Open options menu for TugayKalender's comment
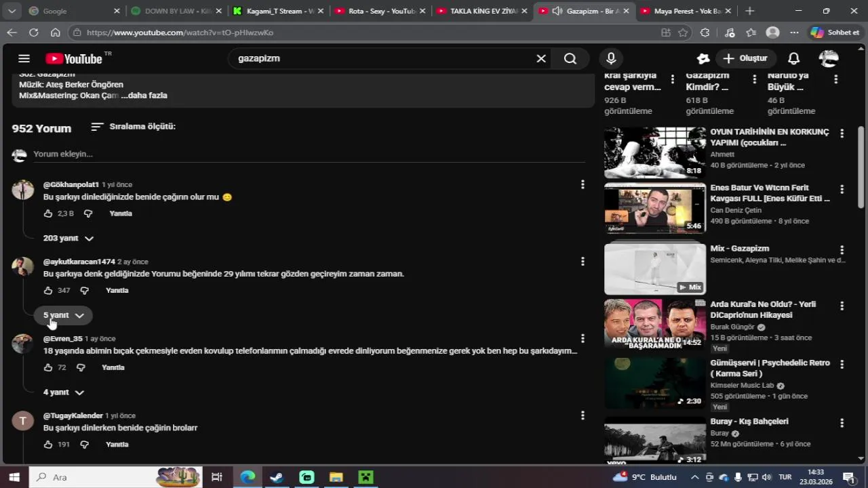The width and height of the screenshot is (868, 488). [583, 415]
